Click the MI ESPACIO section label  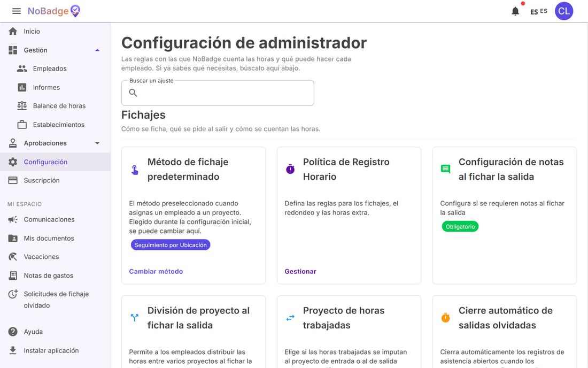coord(25,204)
